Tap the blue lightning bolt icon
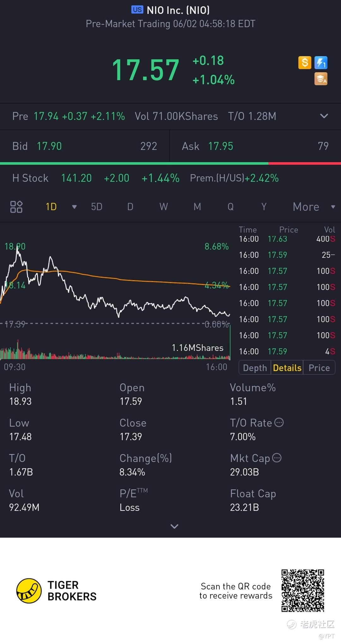 pos(321,62)
